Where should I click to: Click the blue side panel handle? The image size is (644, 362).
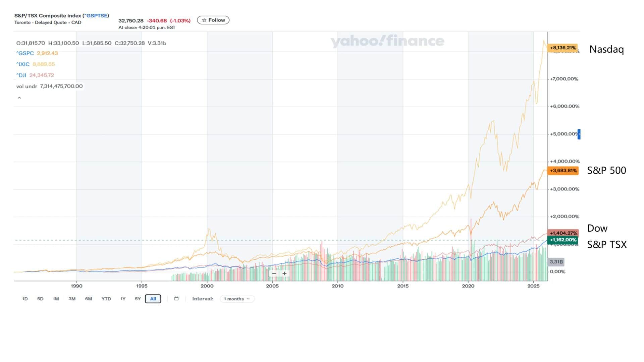click(579, 134)
